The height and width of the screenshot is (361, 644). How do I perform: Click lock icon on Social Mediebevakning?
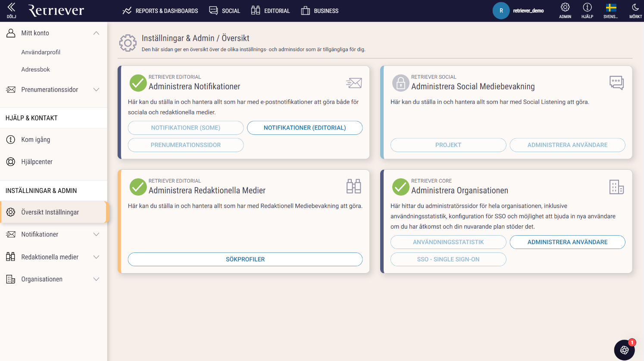click(400, 83)
